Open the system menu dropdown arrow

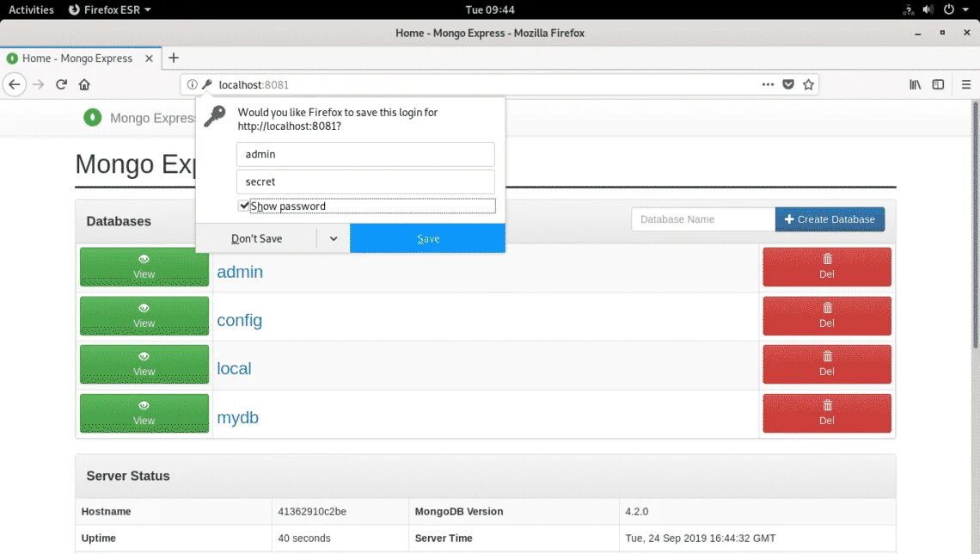(965, 10)
